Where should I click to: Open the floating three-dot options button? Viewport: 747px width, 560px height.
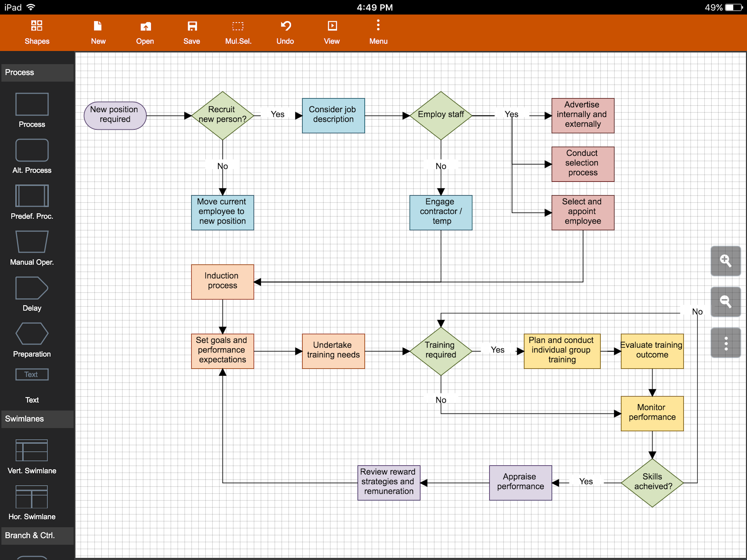[726, 343]
